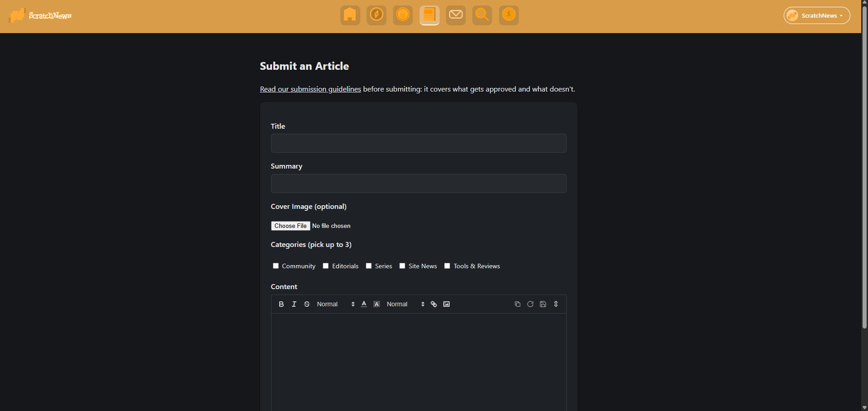Click the save icon in editor toolbar

(543, 304)
